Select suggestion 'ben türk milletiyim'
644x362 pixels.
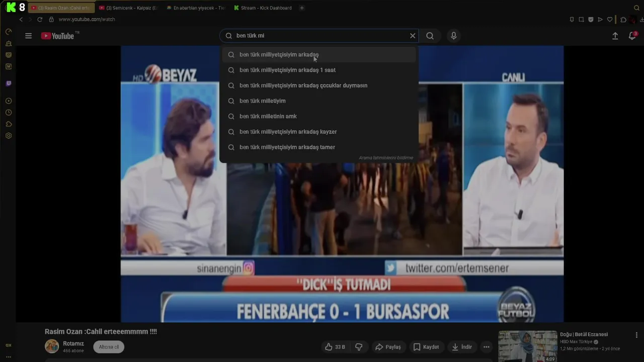[318, 101]
